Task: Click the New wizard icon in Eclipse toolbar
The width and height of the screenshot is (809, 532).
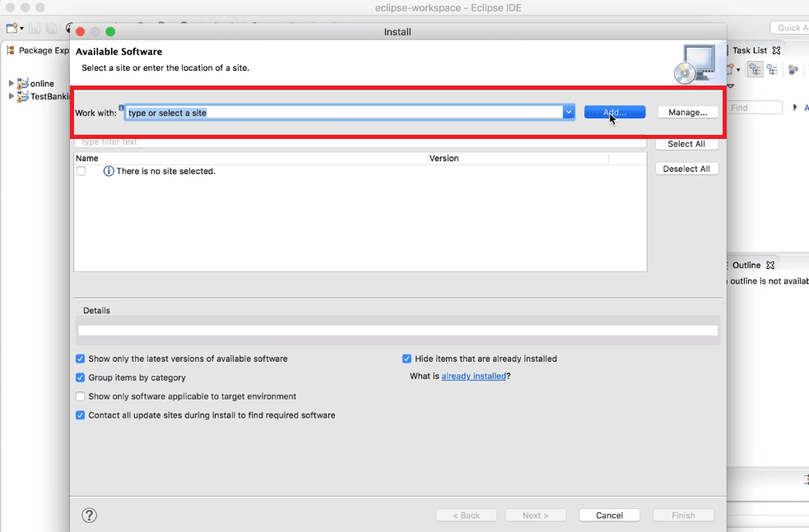Action: (12, 28)
